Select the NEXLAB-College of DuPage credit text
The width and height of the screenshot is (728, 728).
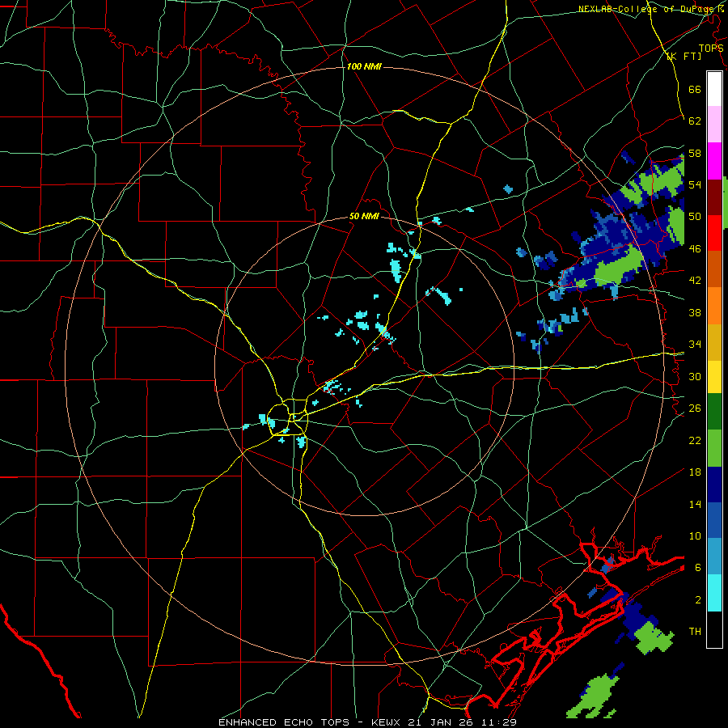coord(651,9)
